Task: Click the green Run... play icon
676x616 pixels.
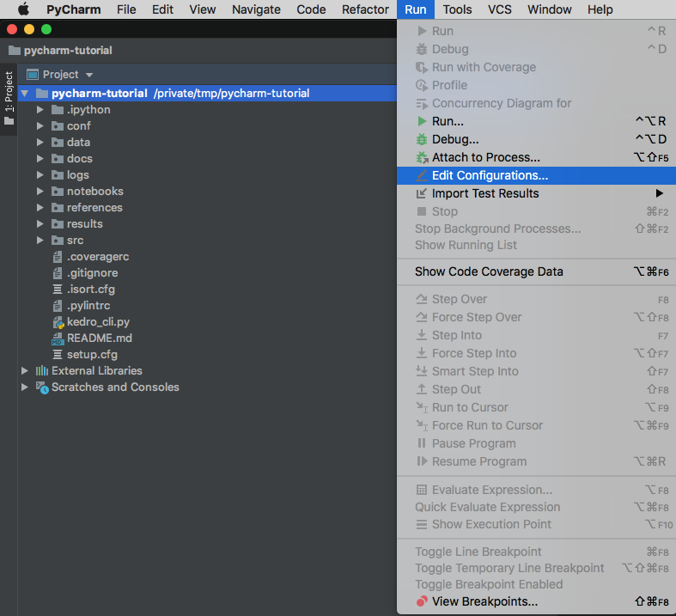Action: click(x=421, y=121)
